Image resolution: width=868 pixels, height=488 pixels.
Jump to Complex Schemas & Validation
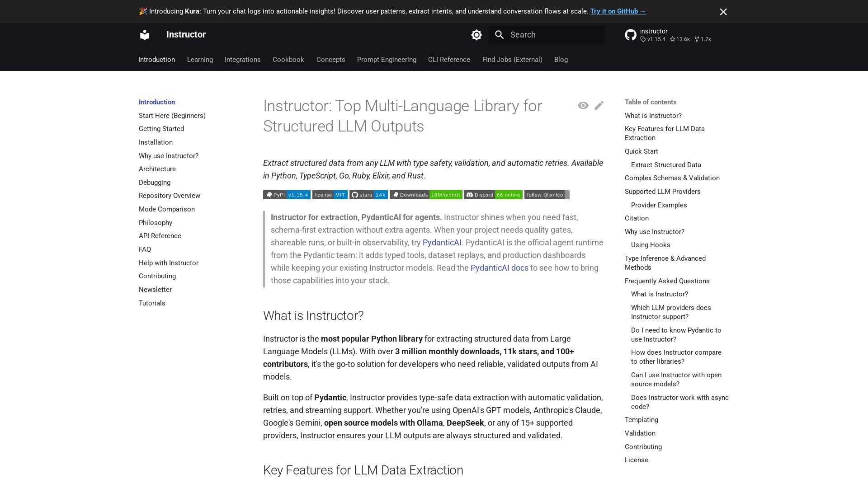tap(672, 178)
